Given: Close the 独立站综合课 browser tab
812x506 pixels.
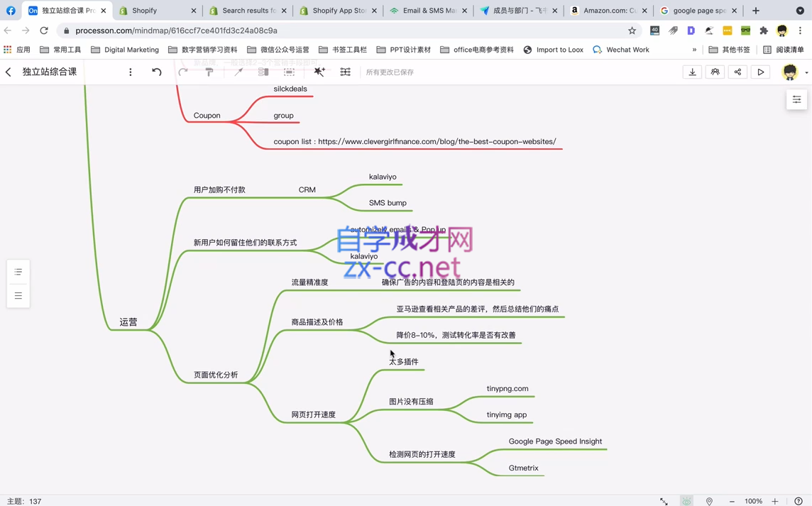Looking at the screenshot, I should click(103, 11).
